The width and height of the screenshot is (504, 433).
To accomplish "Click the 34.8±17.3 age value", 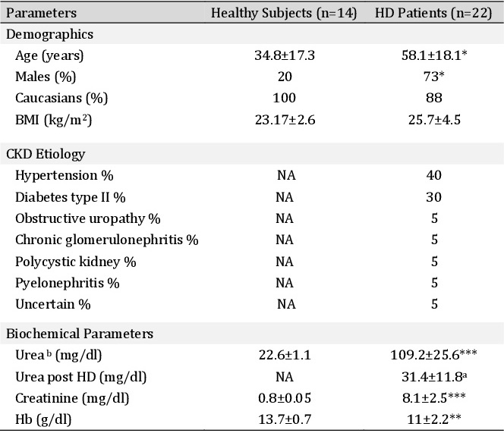I will (x=285, y=55).
